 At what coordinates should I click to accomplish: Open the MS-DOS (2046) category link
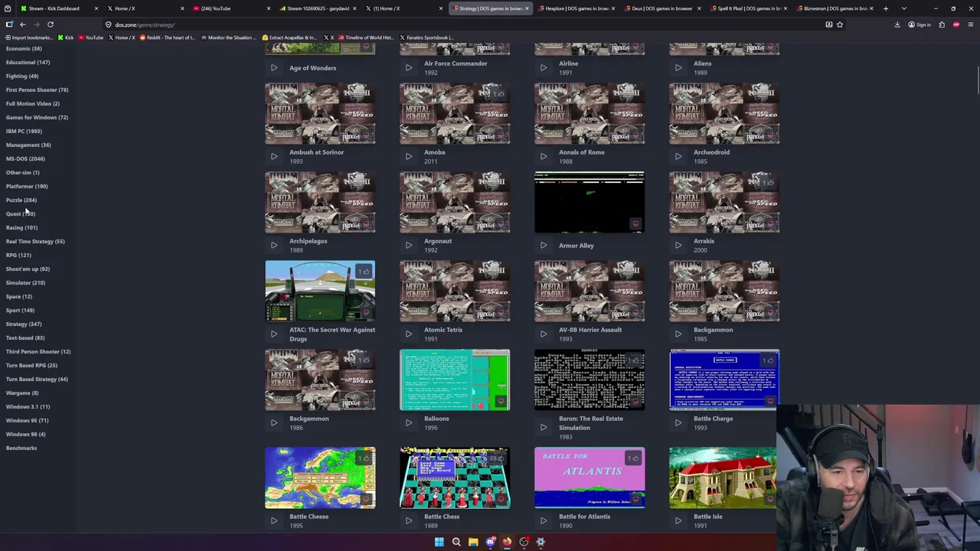25,158
